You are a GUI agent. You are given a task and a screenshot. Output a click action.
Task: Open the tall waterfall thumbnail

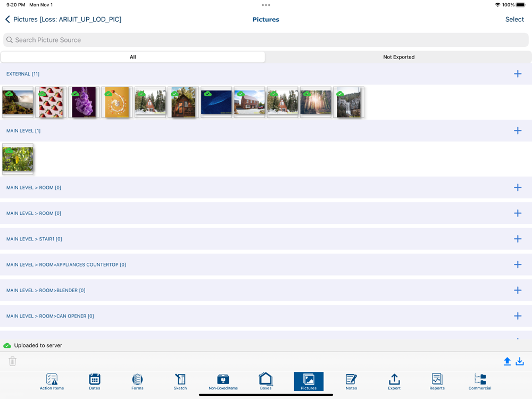[x=349, y=102]
